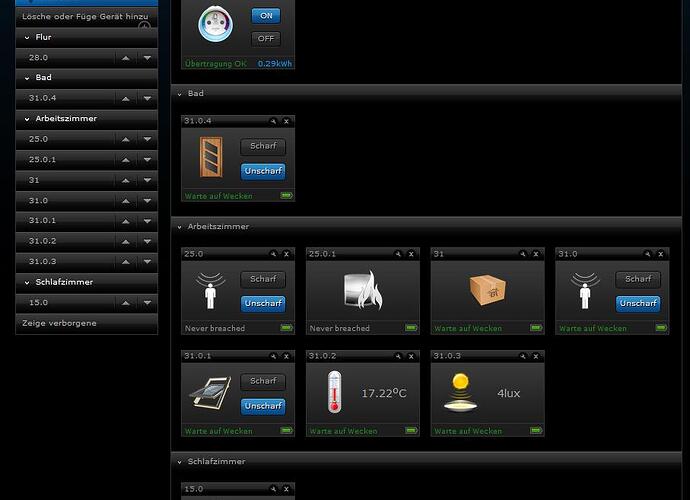Viewport: 690px width, 500px height.
Task: Close the device 25.0 tile with X
Action: point(286,254)
